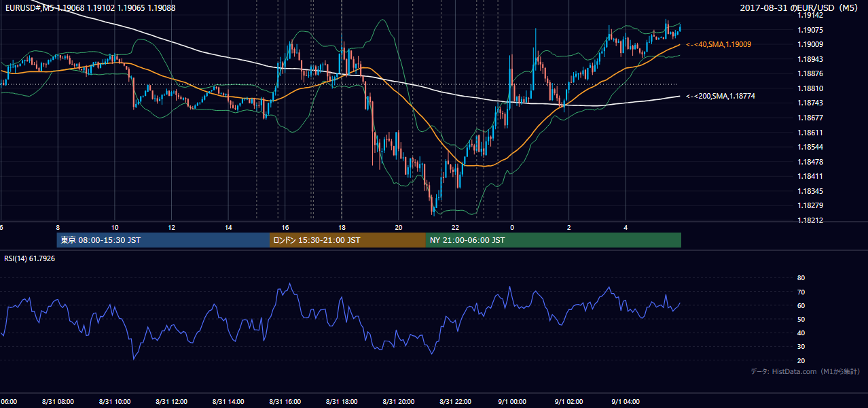This screenshot has width=868, height=408.
Task: Click RSI scale value 40
Action: tap(801, 333)
